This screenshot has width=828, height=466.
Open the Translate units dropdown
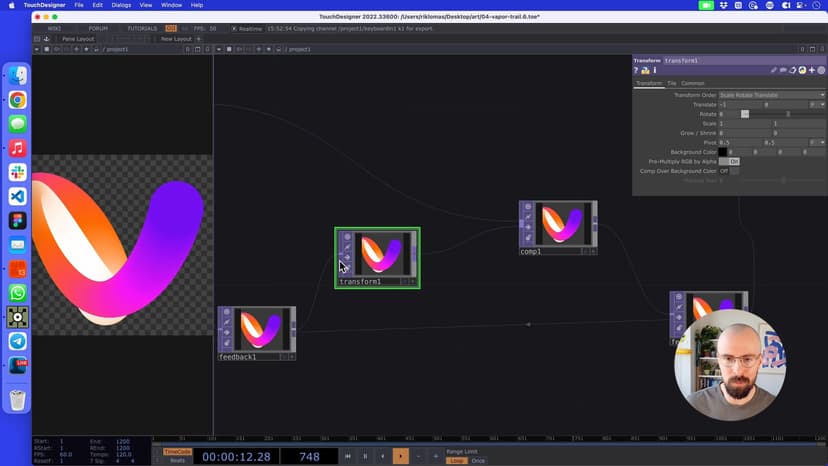(x=818, y=104)
